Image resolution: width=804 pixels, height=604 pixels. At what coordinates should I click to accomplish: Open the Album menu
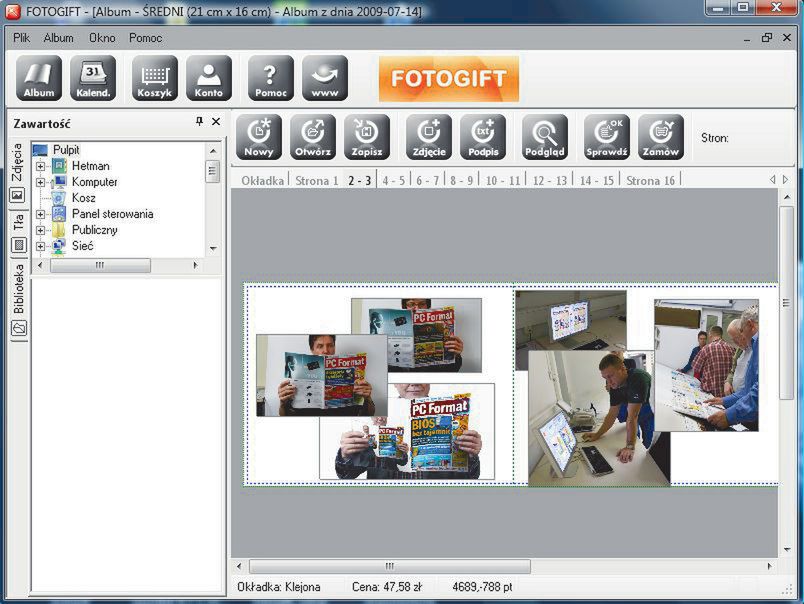point(58,38)
